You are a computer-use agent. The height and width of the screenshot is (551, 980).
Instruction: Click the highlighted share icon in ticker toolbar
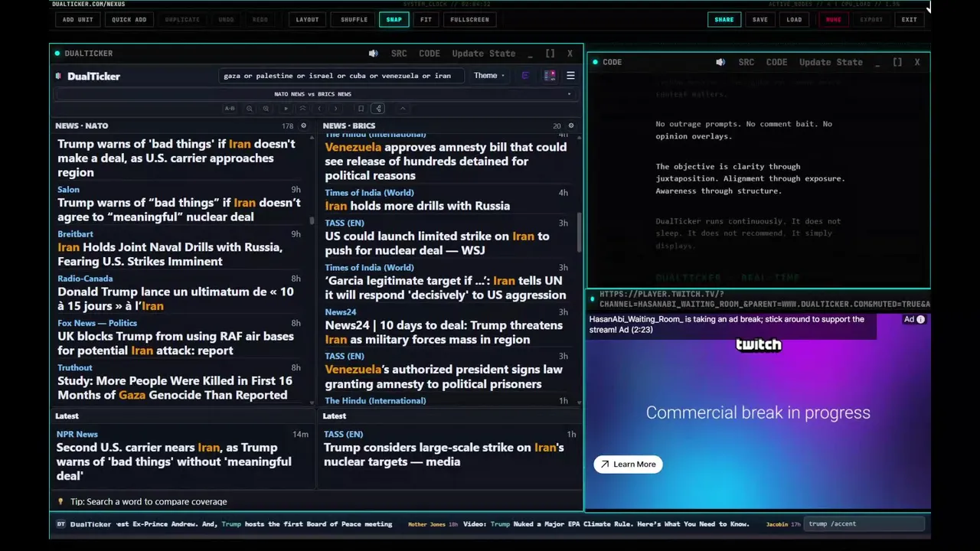pos(378,109)
